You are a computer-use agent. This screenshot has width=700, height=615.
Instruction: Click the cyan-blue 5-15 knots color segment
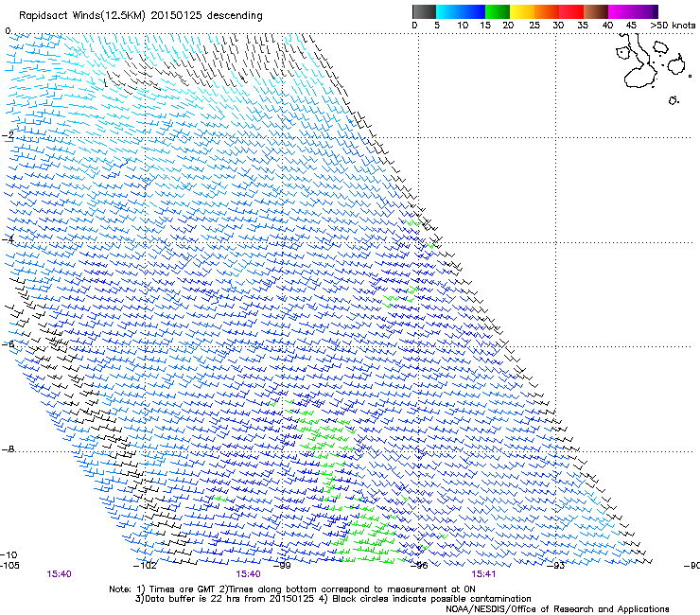[x=461, y=11]
